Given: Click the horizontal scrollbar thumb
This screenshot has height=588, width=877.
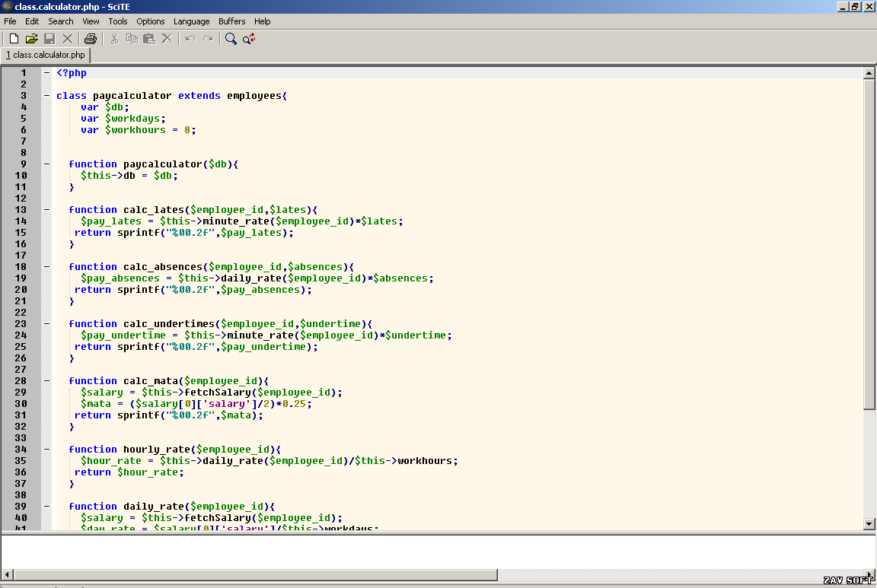Looking at the screenshot, I should pos(255,574).
